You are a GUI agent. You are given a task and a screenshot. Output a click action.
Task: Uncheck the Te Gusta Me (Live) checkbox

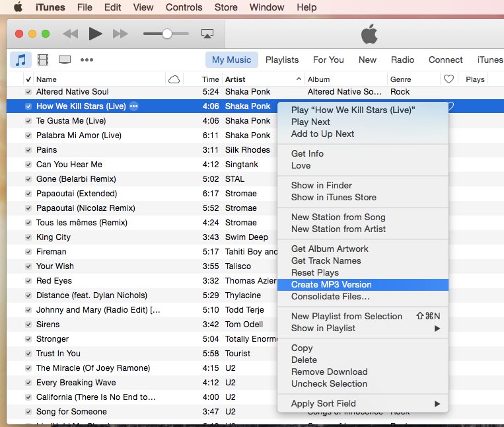[x=28, y=121]
